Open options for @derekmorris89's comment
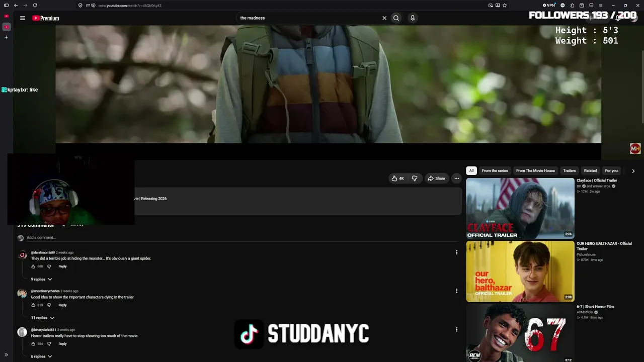 coord(456,252)
